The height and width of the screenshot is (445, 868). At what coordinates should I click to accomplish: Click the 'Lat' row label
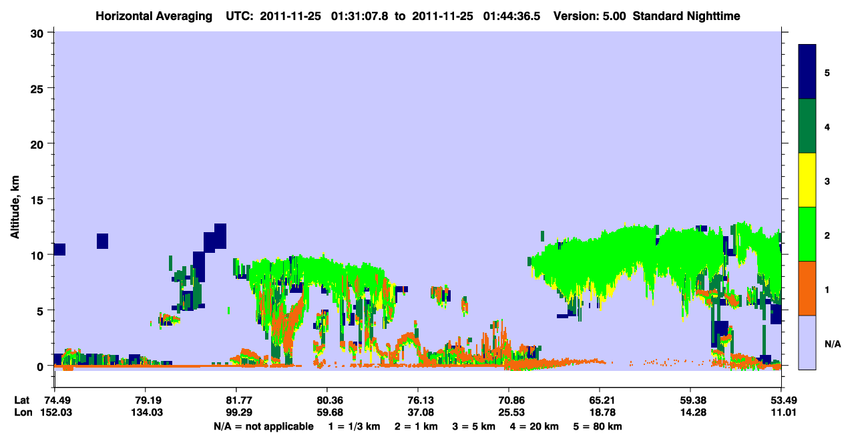point(22,401)
